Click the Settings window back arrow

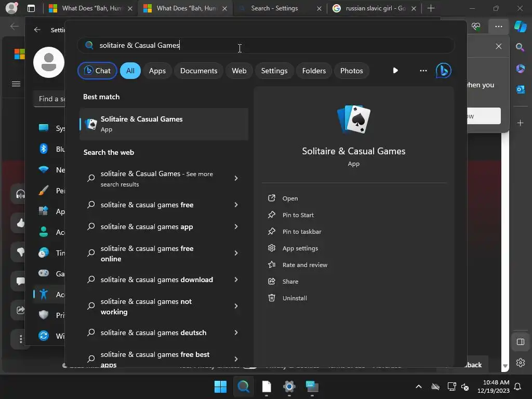point(37,30)
